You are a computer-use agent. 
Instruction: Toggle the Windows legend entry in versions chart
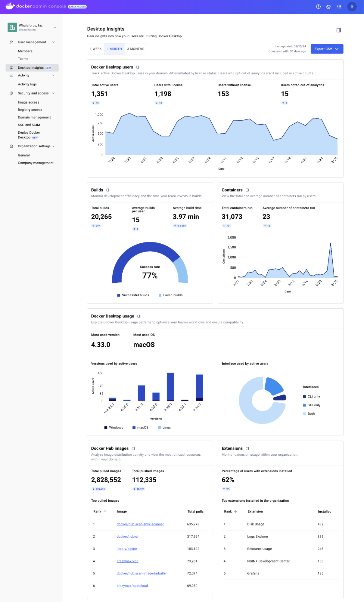(x=114, y=427)
